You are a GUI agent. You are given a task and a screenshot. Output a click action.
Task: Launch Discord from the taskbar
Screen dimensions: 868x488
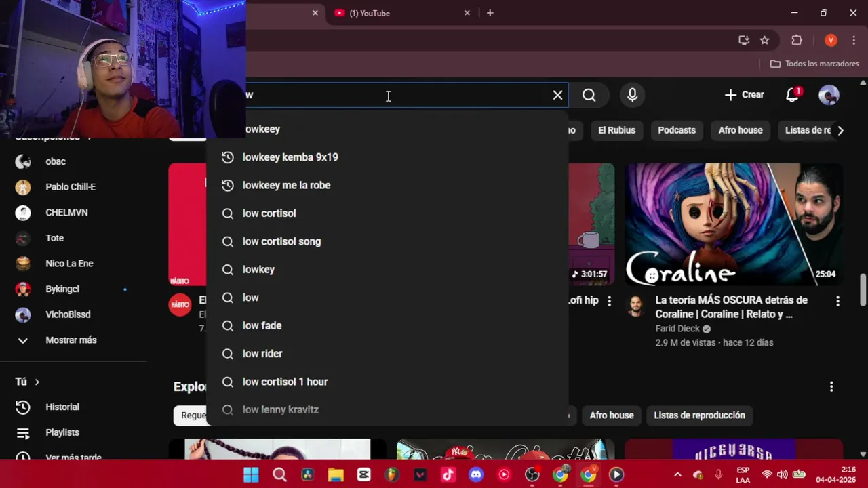pos(476,474)
